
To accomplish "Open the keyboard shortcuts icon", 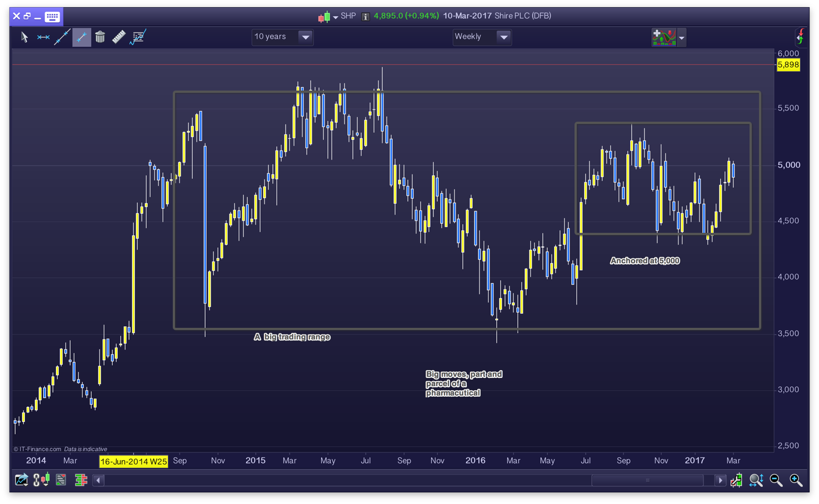I will click(52, 16).
